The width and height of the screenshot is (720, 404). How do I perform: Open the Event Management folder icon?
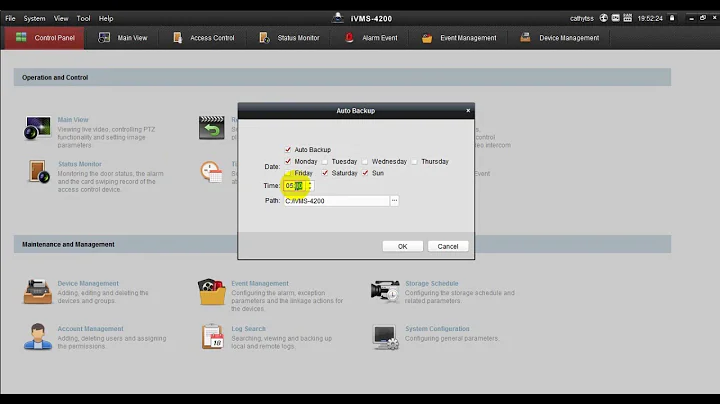coord(212,292)
